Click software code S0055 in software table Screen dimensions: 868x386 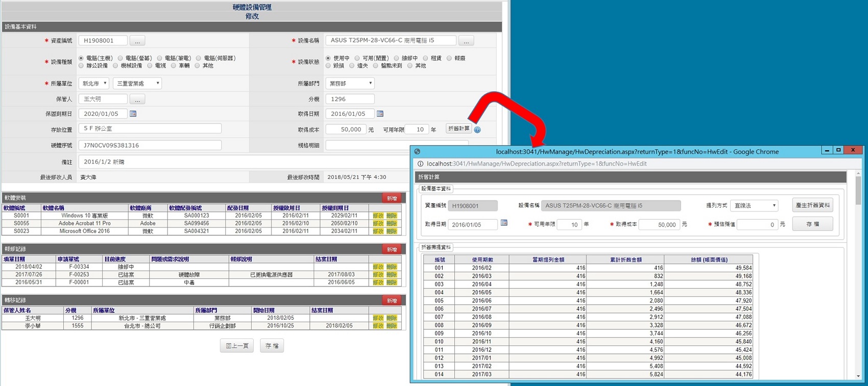pyautogui.click(x=21, y=224)
